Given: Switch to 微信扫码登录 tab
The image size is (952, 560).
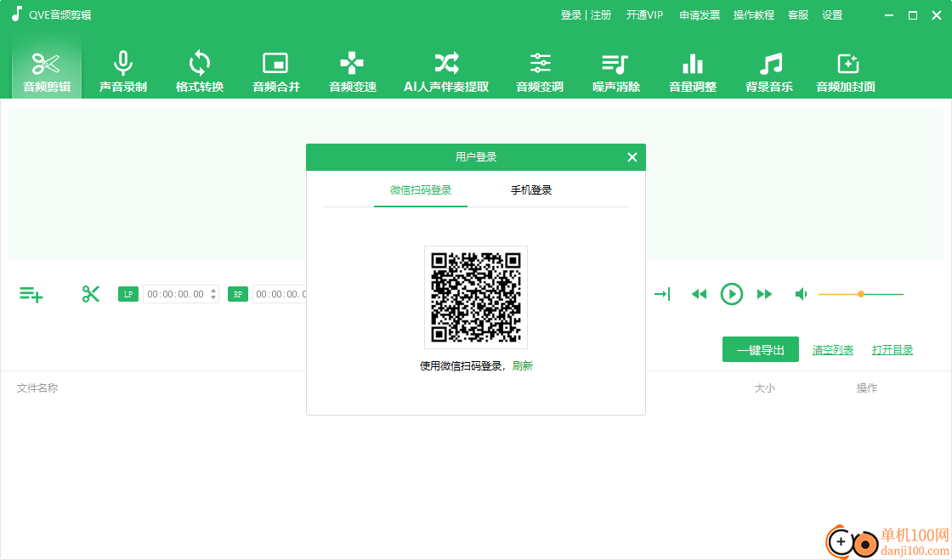Looking at the screenshot, I should click(421, 189).
